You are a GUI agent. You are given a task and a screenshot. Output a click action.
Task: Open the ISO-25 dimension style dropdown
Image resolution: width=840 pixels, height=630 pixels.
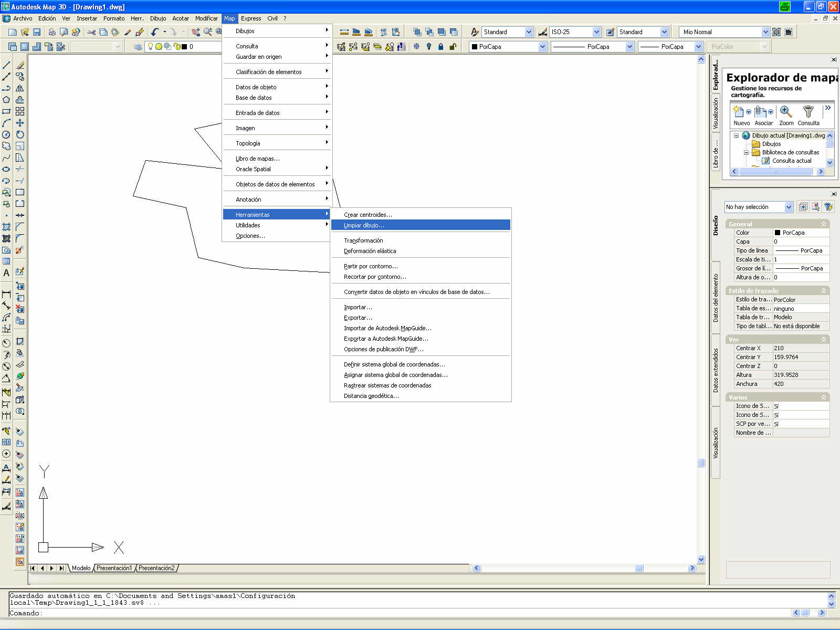tap(596, 32)
